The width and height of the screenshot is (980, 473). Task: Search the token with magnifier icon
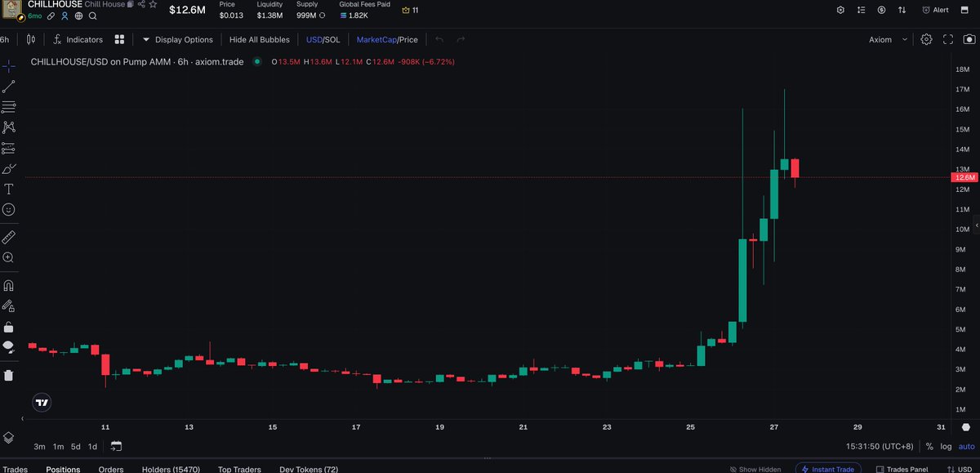(93, 16)
